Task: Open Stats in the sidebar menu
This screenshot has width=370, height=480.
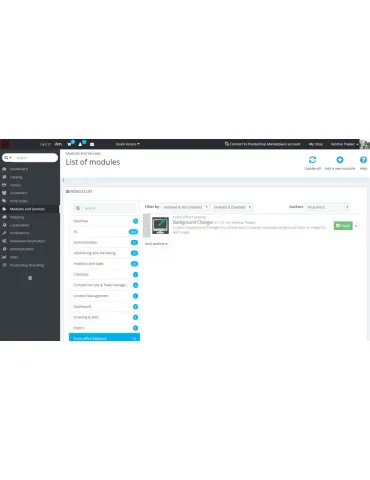Action: pyautogui.click(x=14, y=257)
